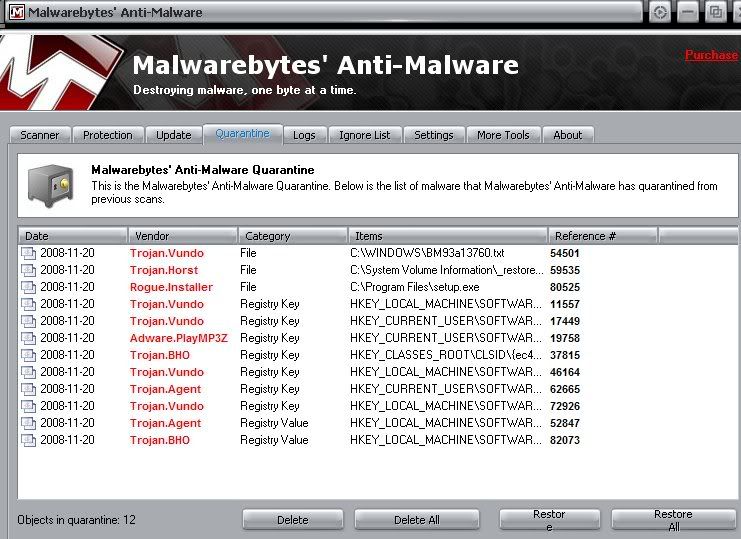Viewport: 741px width, 539px height.
Task: Sort list by Date column header
Action: [73, 236]
